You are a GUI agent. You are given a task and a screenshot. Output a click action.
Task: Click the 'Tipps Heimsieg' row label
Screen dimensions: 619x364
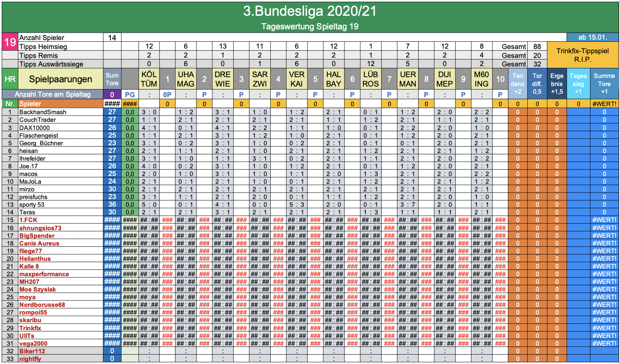pyautogui.click(x=43, y=46)
